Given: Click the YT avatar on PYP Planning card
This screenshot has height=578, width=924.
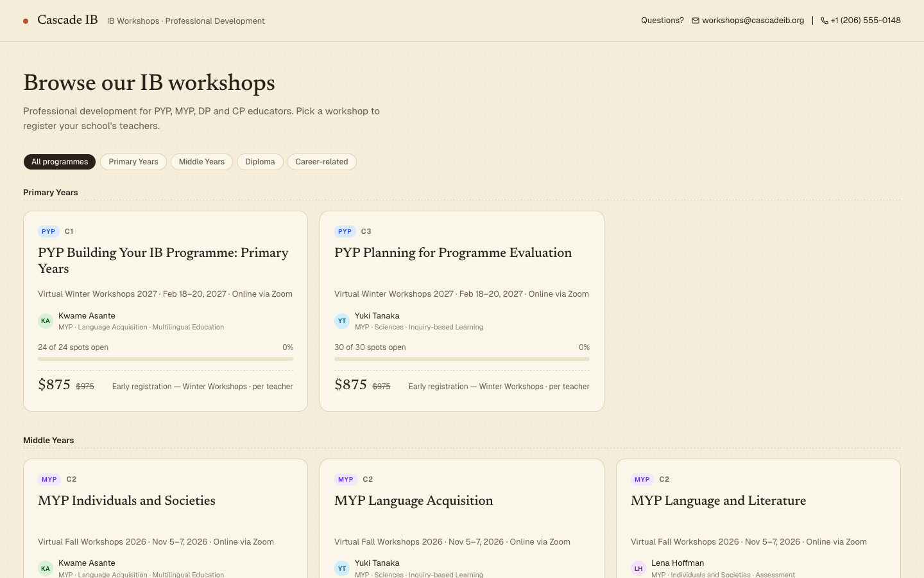Looking at the screenshot, I should point(342,321).
